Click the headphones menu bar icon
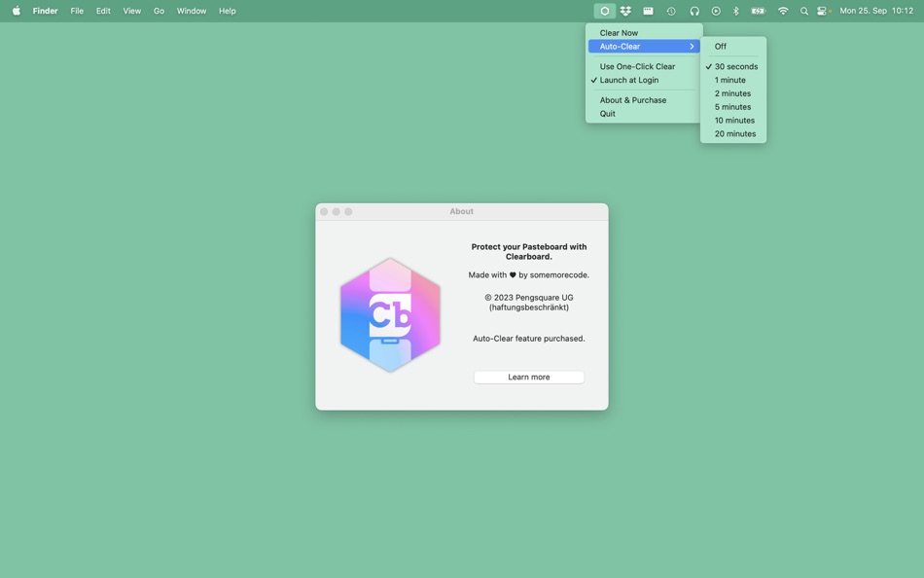This screenshot has width=924, height=578. [x=694, y=11]
